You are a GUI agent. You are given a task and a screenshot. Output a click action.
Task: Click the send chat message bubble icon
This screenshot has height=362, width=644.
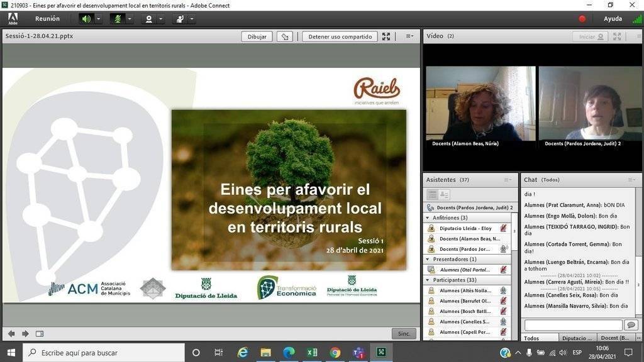pos(631,324)
